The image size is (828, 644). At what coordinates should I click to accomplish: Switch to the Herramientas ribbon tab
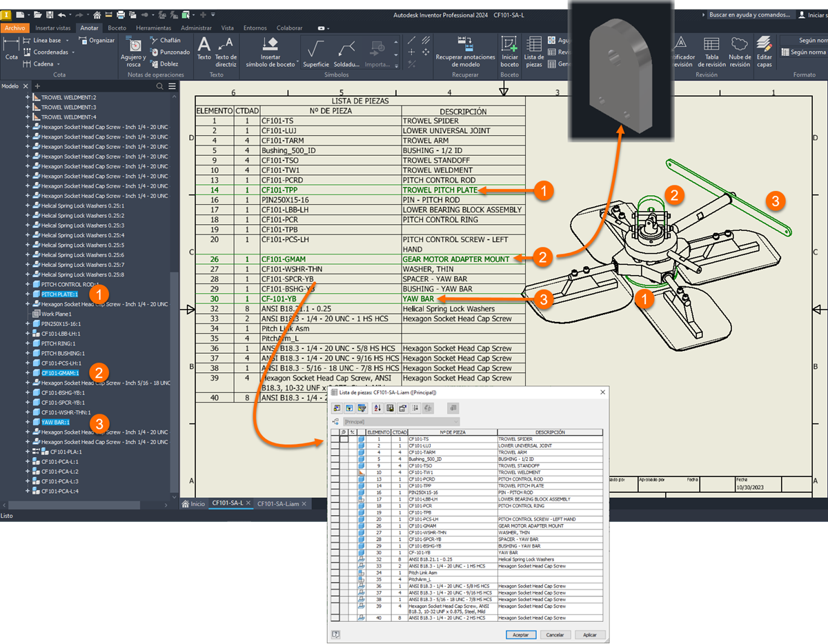[x=153, y=28]
